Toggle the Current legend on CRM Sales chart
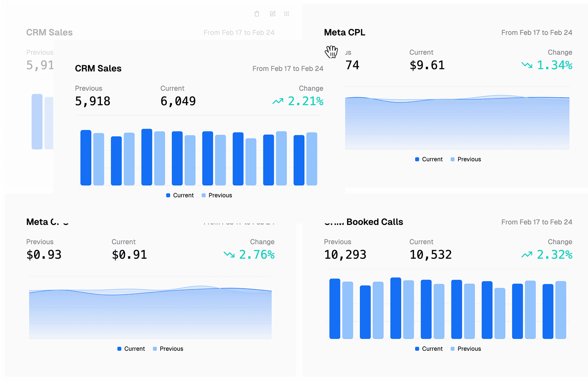 pos(179,195)
